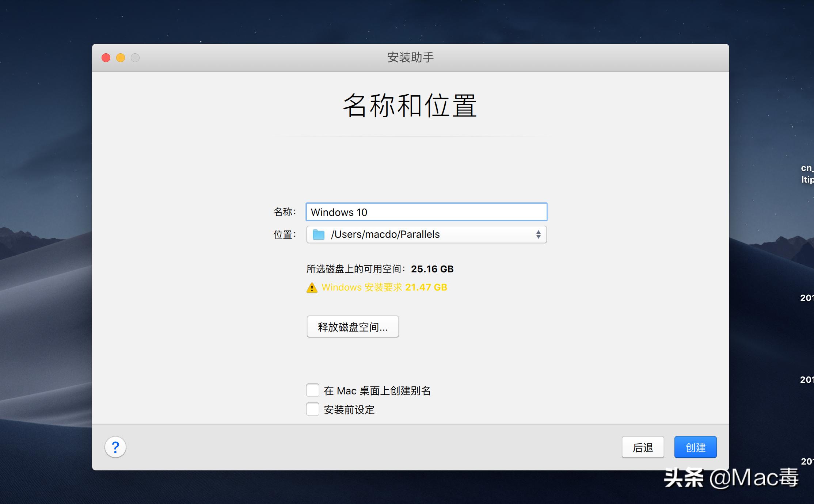The height and width of the screenshot is (504, 814).
Task: Click inside the 名称 field showing Windows 10
Action: pos(426,212)
